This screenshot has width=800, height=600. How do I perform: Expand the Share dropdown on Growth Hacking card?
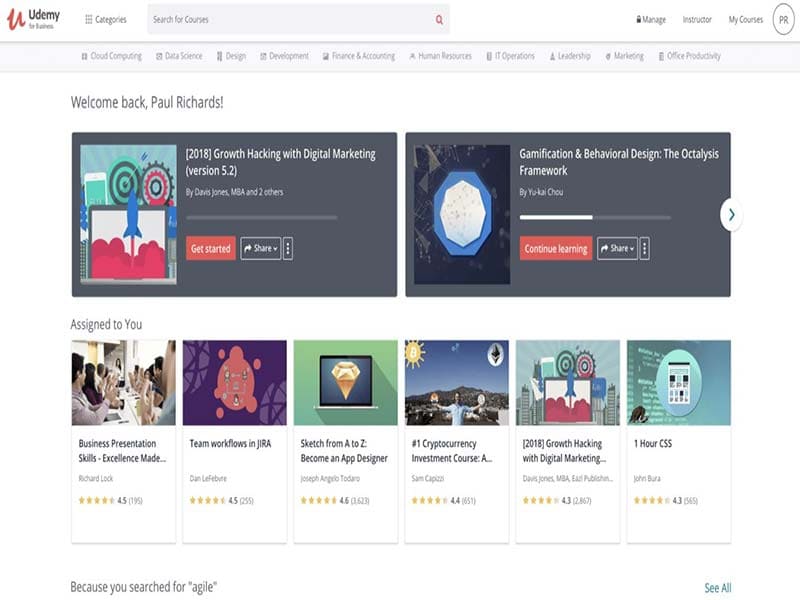[x=260, y=248]
